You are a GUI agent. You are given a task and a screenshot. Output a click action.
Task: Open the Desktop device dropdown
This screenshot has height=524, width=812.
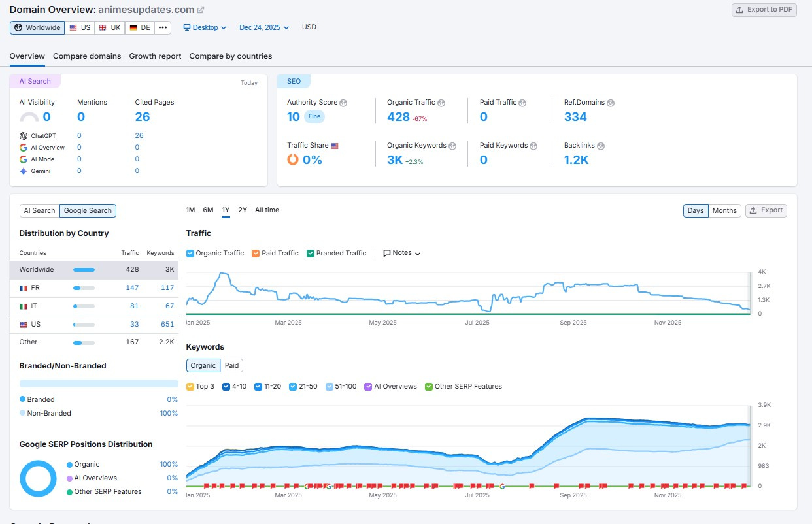(205, 27)
